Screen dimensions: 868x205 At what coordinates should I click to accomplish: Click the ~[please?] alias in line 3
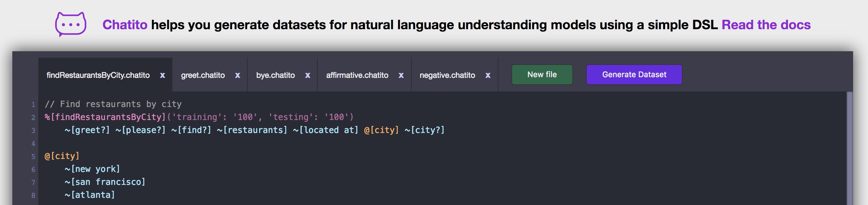point(141,130)
